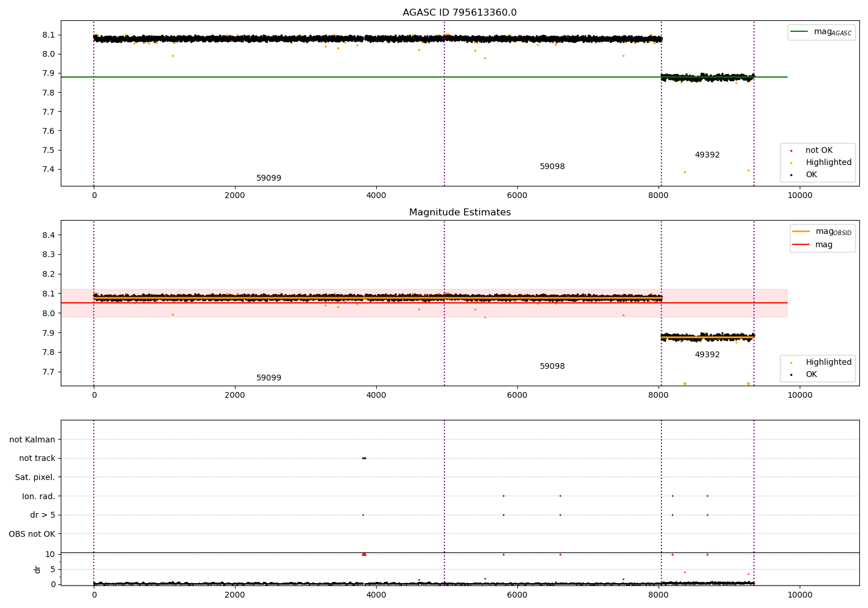The height and width of the screenshot is (608, 868).
Task: Click the 'not track' axis label
Action: [37, 459]
